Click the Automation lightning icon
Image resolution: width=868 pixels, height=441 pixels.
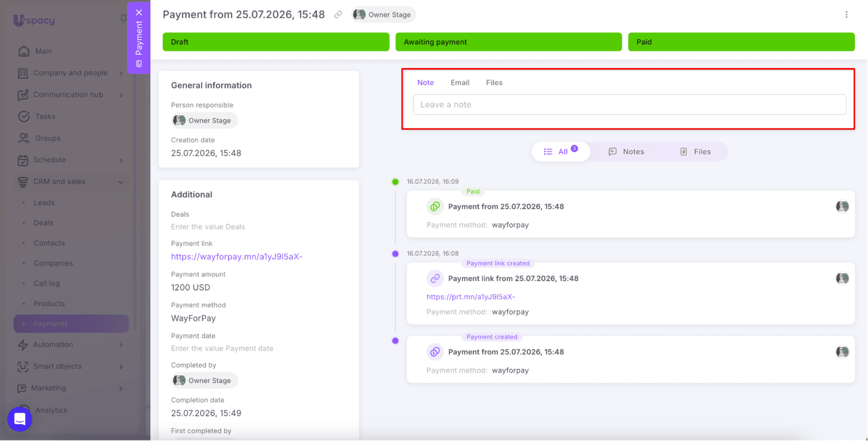coord(23,345)
